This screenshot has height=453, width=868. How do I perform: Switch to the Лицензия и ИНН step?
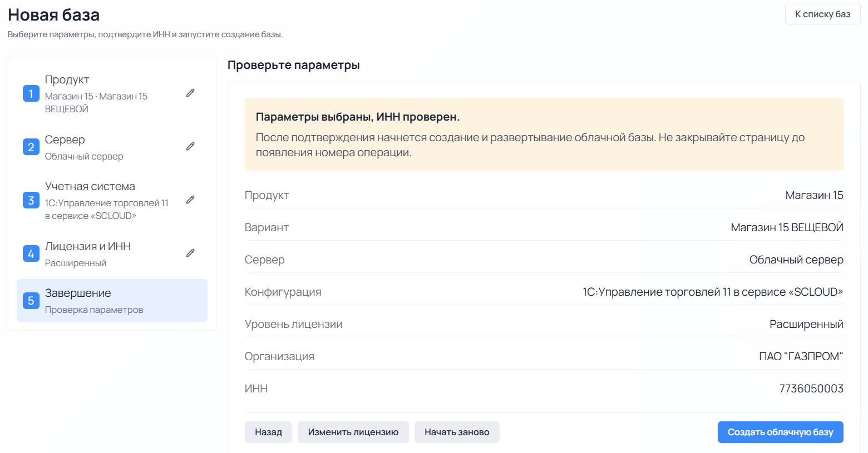pyautogui.click(x=112, y=253)
